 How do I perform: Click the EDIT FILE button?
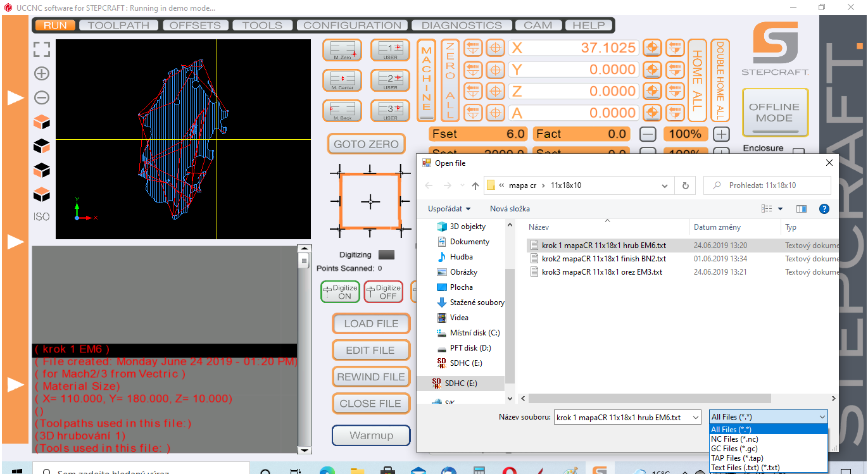(x=371, y=350)
